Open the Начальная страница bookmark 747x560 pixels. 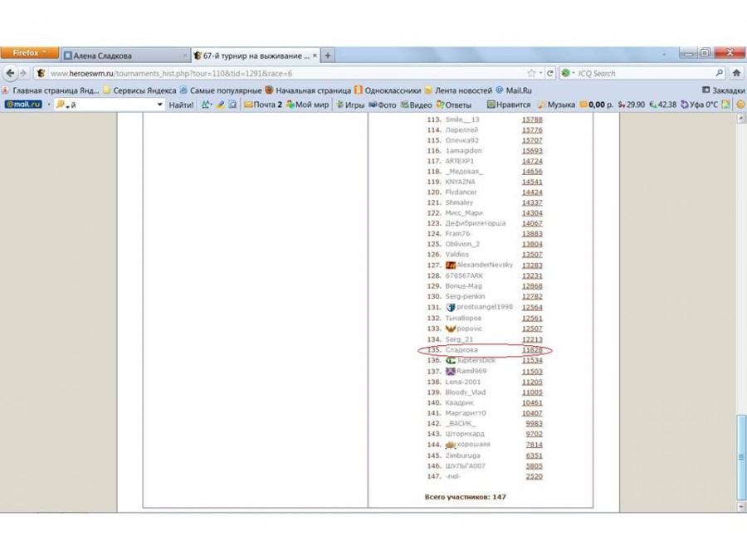(308, 90)
